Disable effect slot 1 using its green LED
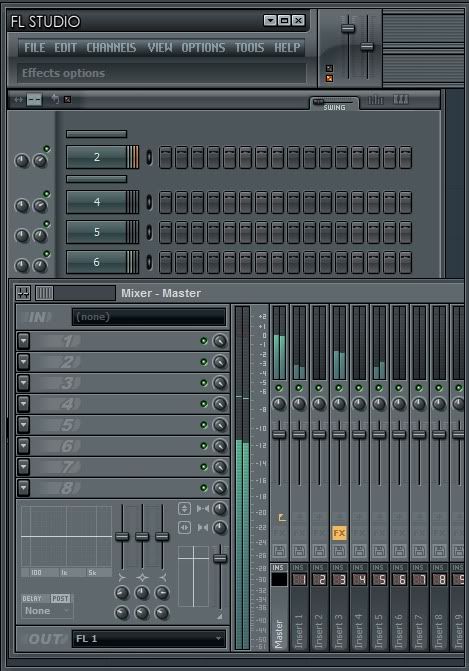 [204, 341]
